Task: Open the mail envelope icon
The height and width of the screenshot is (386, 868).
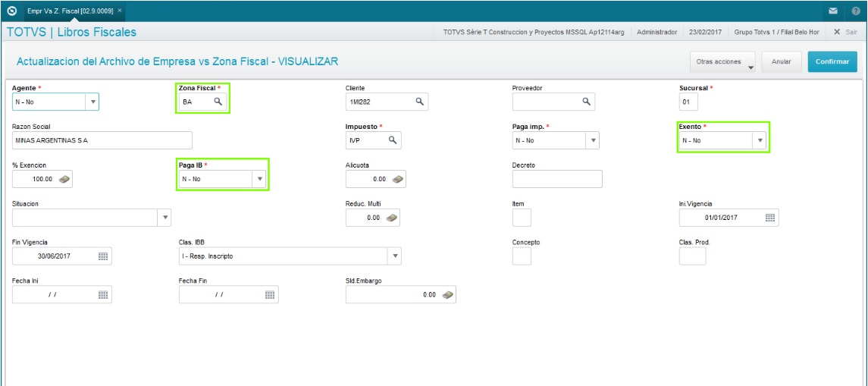Action: [832, 11]
